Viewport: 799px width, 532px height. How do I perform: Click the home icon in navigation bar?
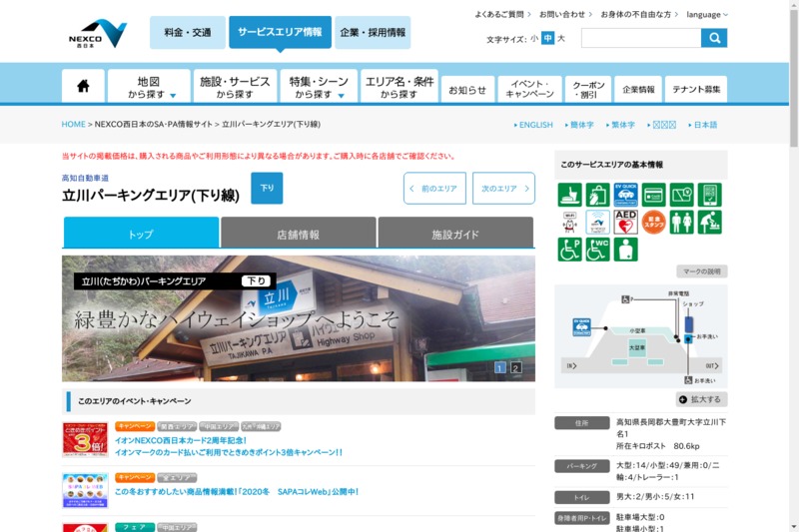83,87
